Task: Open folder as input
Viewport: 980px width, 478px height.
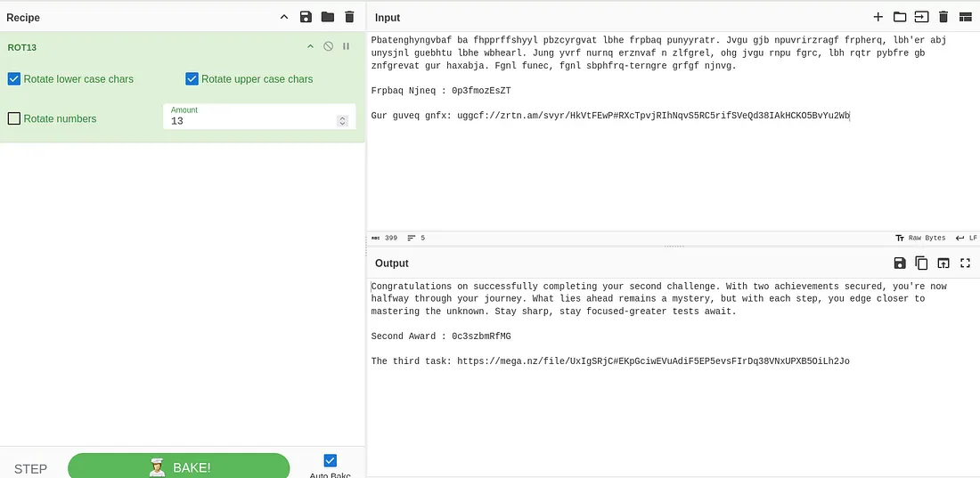Action: click(900, 17)
